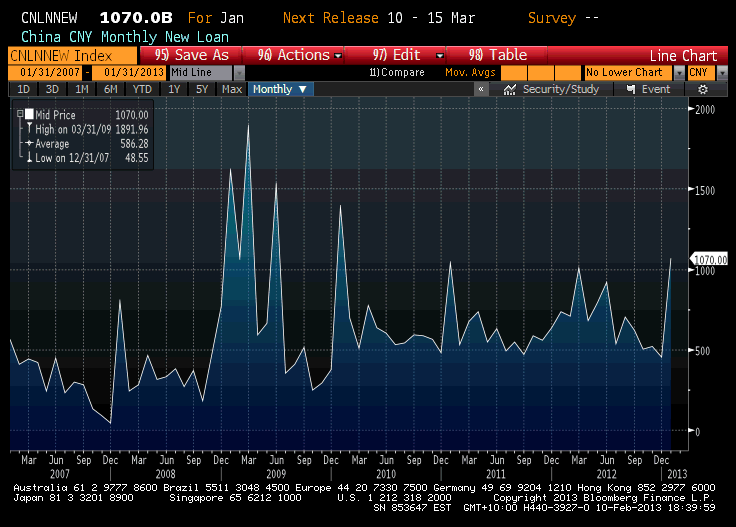
Task: Open the Actions menu
Action: (x=300, y=55)
